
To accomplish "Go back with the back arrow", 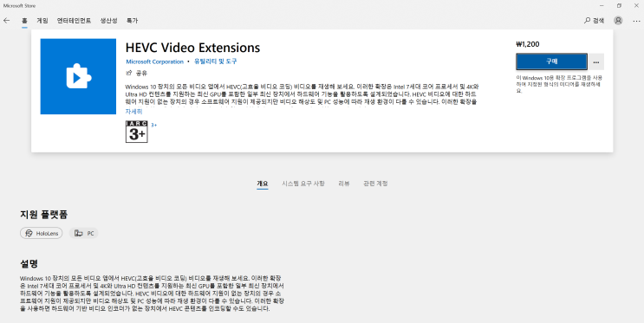I will click(x=7, y=21).
